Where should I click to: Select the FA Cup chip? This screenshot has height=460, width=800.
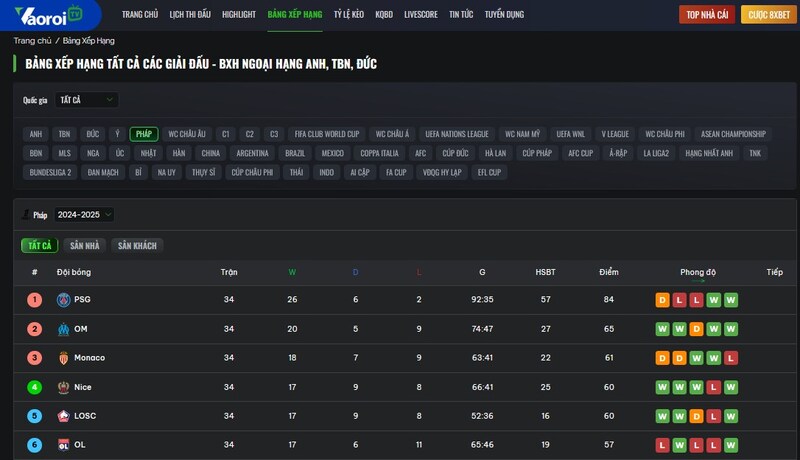[x=396, y=172]
